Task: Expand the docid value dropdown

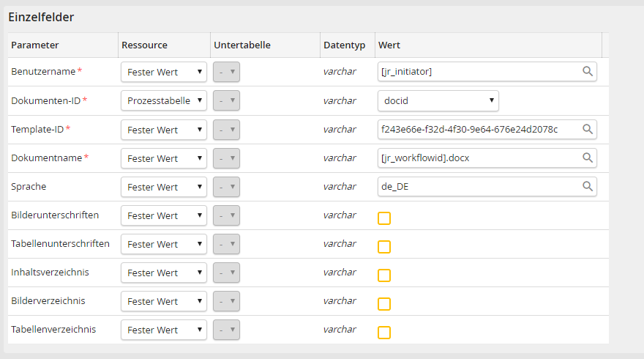Action: coord(438,100)
